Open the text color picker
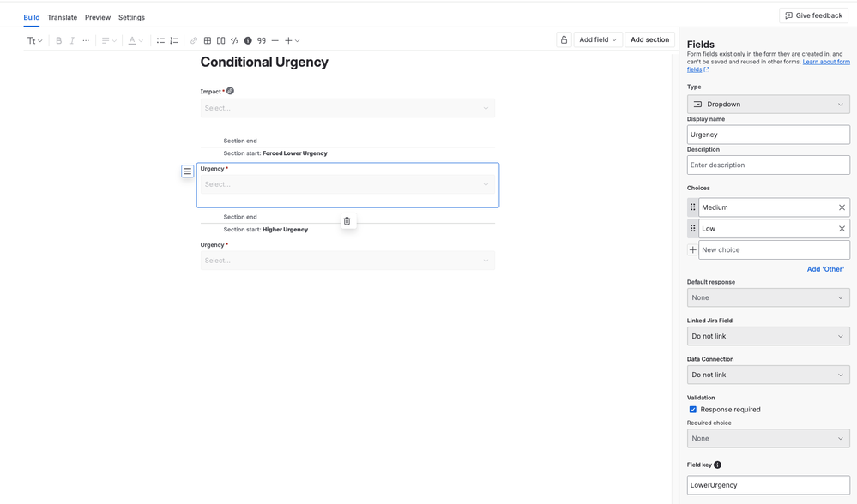Image resolution: width=857 pixels, height=504 pixels. (136, 40)
